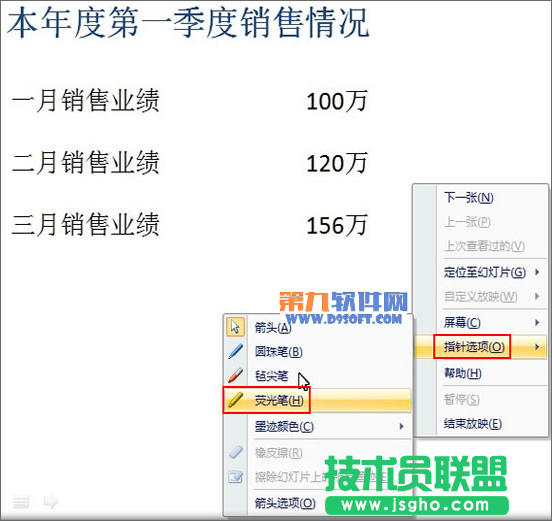Choose 结束放映(E) to end show
552x521 pixels.
point(473,424)
